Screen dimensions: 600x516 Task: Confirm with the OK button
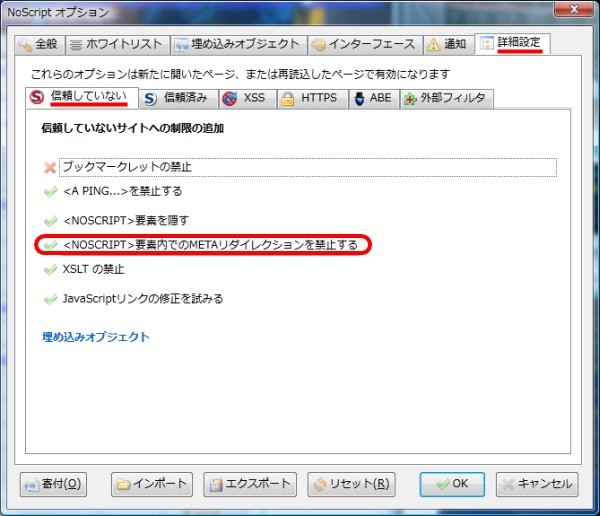pos(452,484)
